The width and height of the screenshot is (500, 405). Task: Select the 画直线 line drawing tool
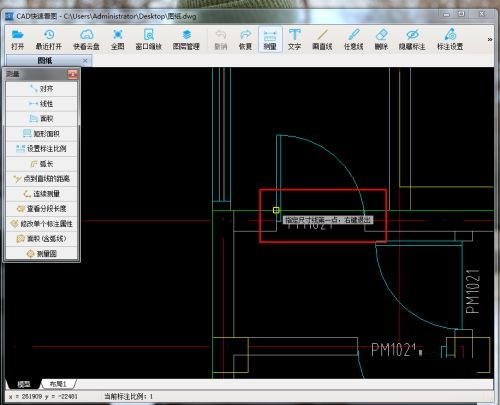pyautogui.click(x=322, y=39)
